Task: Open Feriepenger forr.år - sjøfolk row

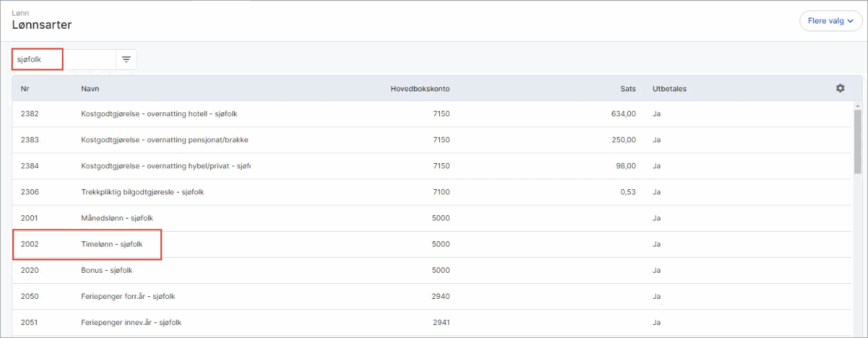Action: 433,297
